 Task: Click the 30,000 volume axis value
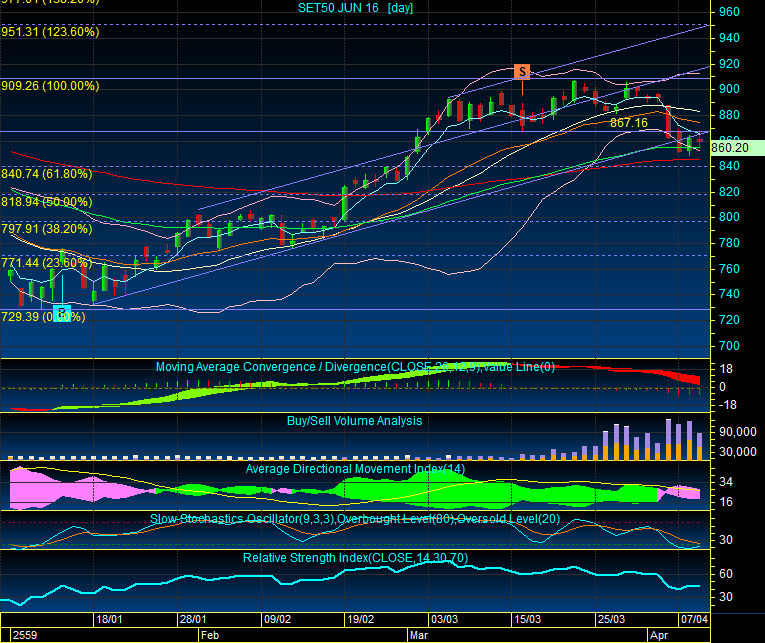[738, 452]
